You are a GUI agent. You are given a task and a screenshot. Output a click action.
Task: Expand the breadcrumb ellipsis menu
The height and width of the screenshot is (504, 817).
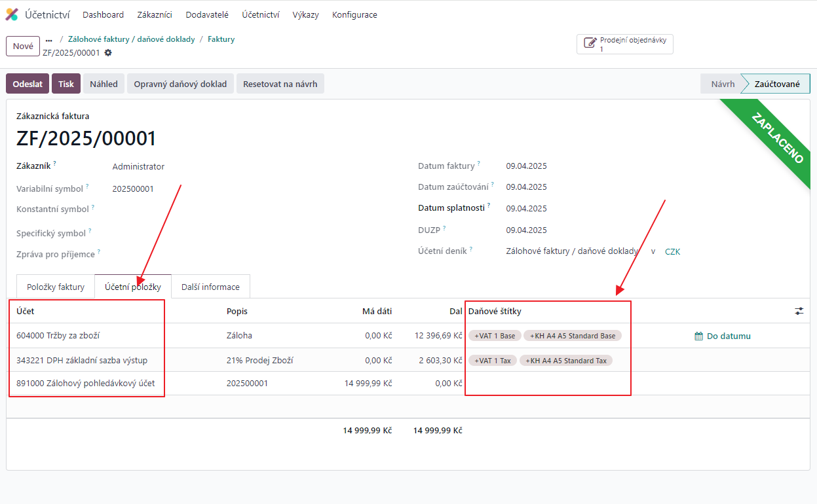click(48, 40)
